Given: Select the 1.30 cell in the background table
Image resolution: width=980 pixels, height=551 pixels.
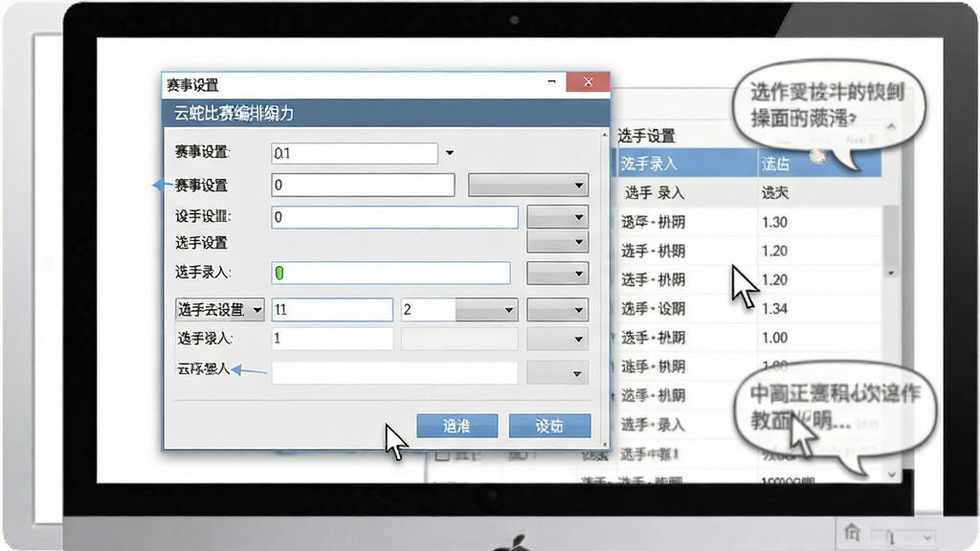Looking at the screenshot, I should [819, 222].
